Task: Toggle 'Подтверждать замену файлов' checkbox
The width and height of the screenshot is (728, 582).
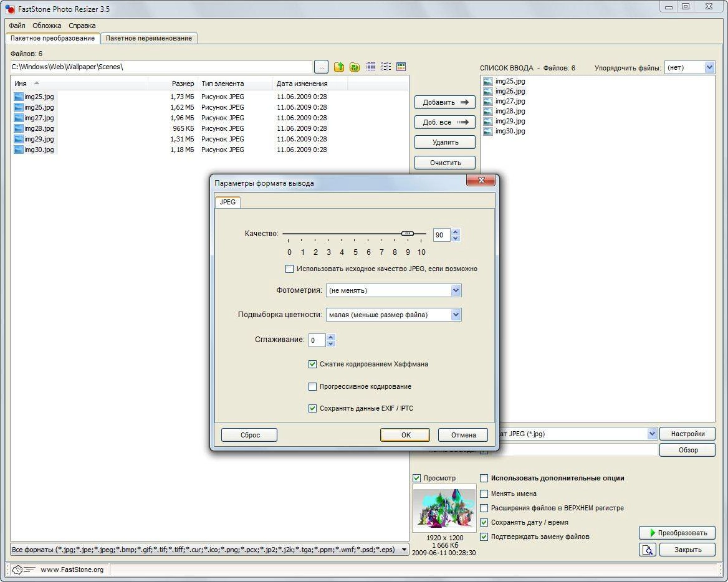Action: point(484,537)
